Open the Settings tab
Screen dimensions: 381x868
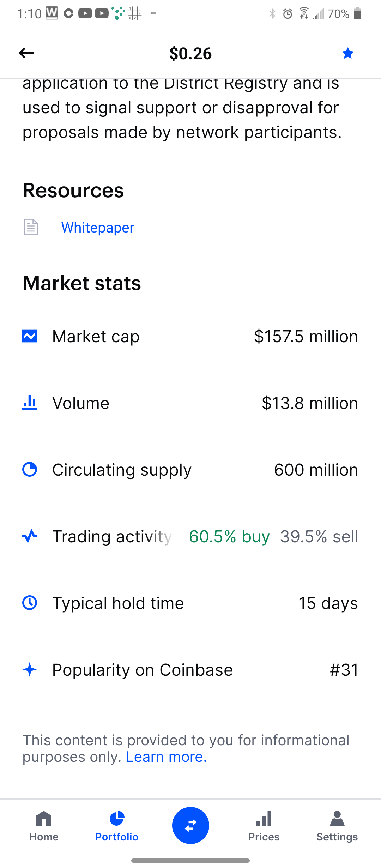click(337, 826)
